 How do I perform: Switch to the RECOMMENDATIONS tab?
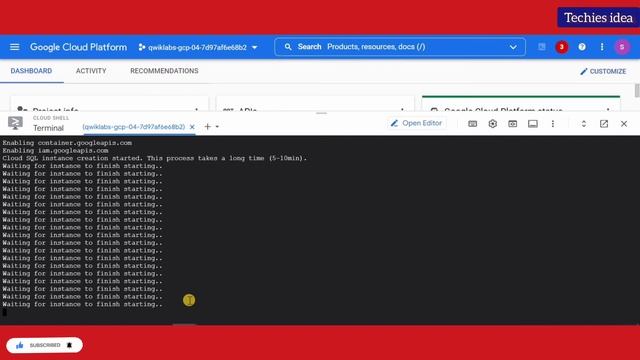pyautogui.click(x=164, y=71)
